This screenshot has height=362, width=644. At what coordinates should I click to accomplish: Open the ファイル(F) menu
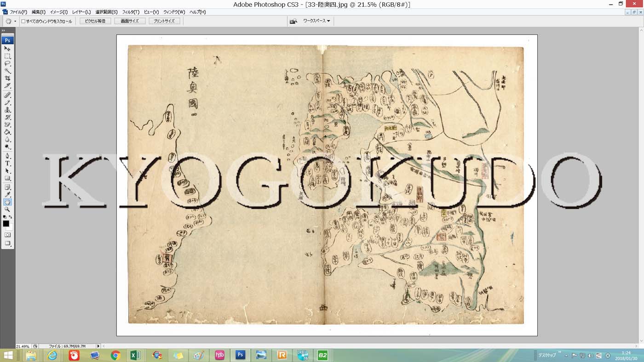click(x=18, y=12)
